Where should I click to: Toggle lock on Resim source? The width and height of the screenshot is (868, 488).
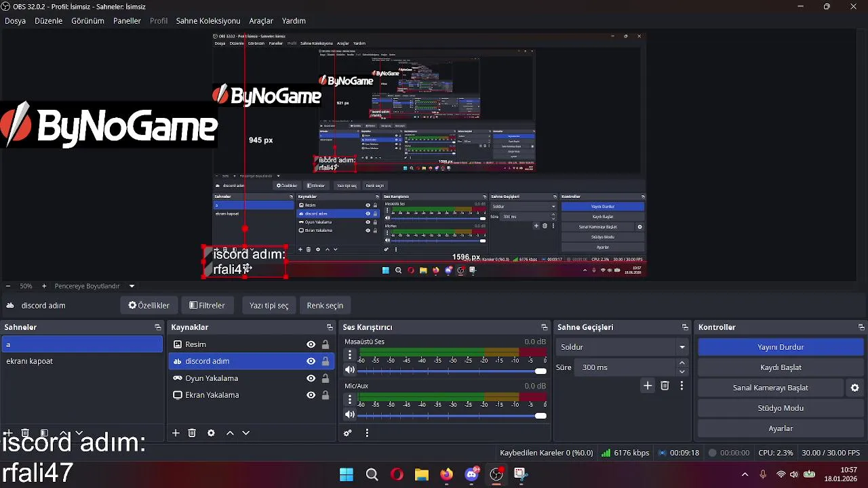(x=325, y=344)
